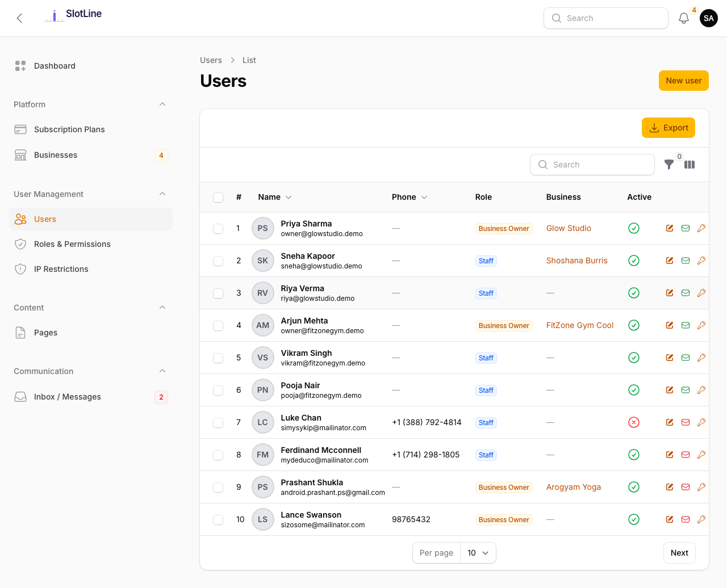The image size is (727, 588).
Task: Select checkbox for Vikram Singh row
Action: click(x=218, y=358)
